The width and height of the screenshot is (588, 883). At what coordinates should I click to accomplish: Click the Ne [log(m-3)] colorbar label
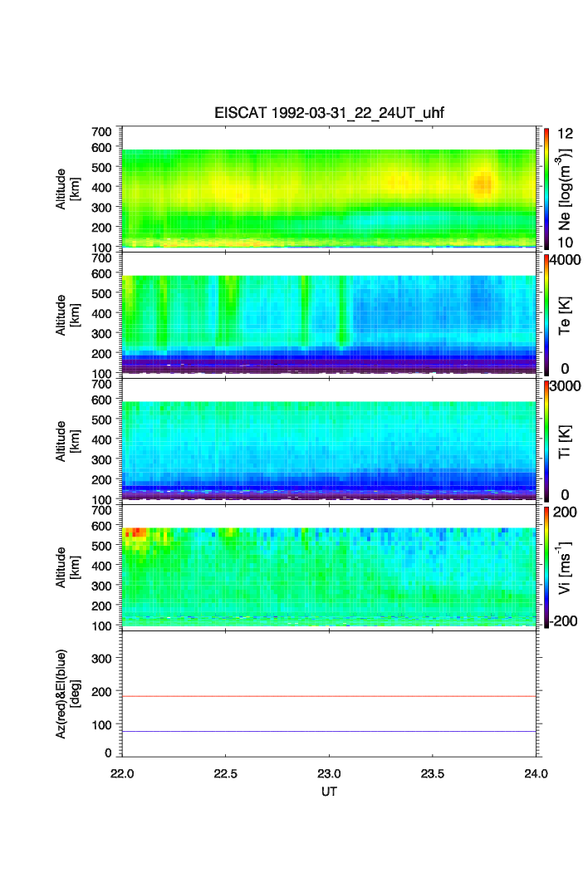[x=565, y=189]
